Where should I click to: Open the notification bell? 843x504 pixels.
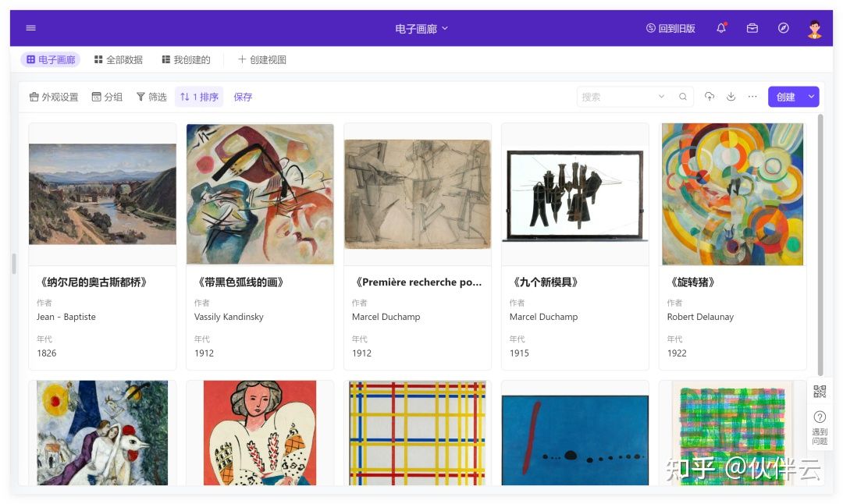[721, 28]
